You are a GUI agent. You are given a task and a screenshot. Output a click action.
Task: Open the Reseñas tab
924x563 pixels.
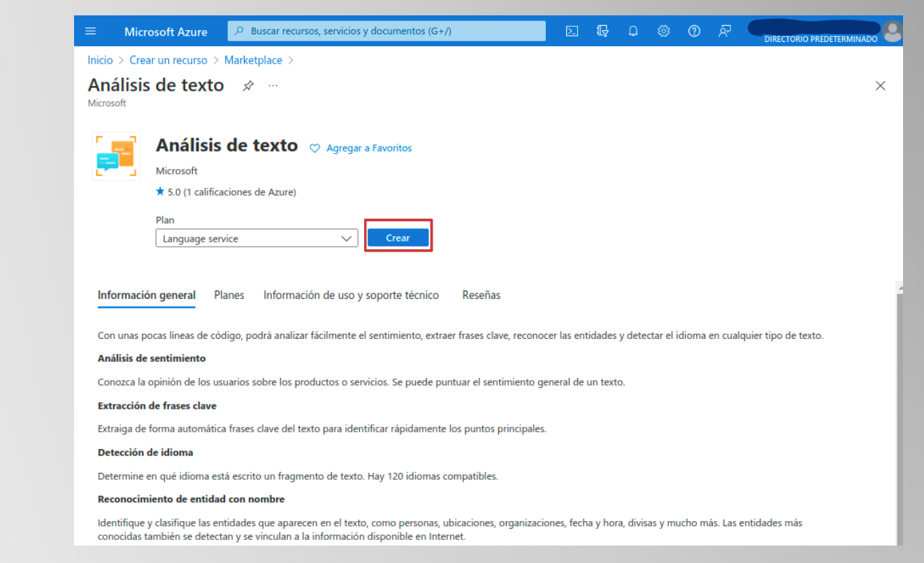(x=481, y=295)
